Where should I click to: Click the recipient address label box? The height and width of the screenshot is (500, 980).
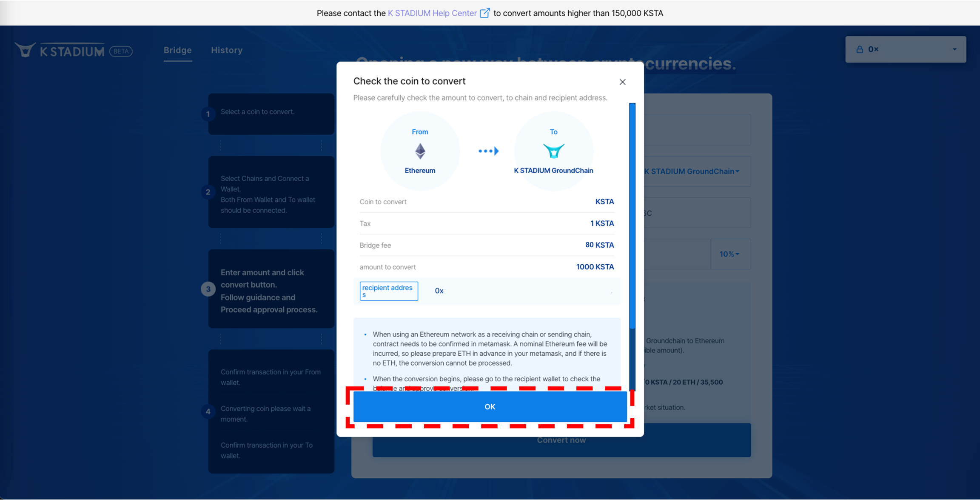(x=388, y=291)
